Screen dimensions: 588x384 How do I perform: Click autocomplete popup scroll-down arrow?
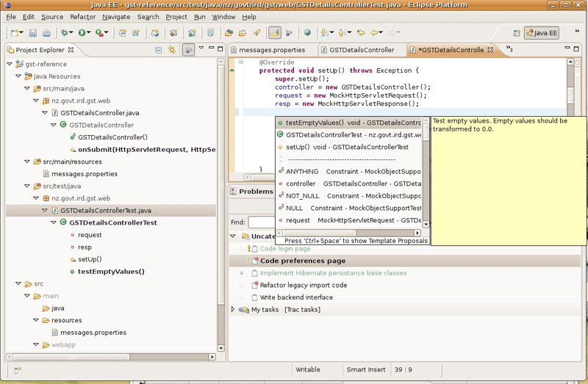tap(426, 224)
